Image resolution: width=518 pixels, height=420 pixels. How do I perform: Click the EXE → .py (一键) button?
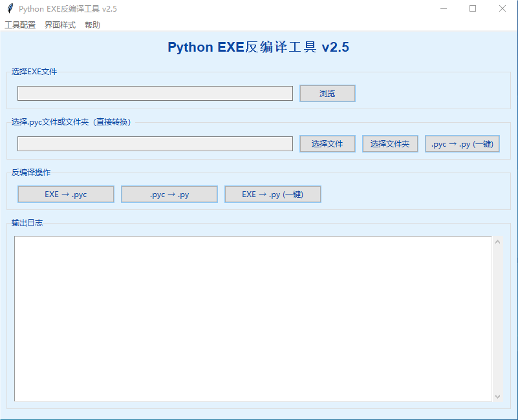coord(273,194)
